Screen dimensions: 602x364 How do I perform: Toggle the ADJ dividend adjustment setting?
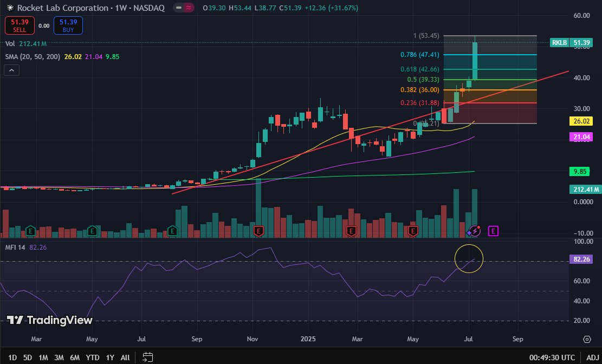pyautogui.click(x=592, y=358)
